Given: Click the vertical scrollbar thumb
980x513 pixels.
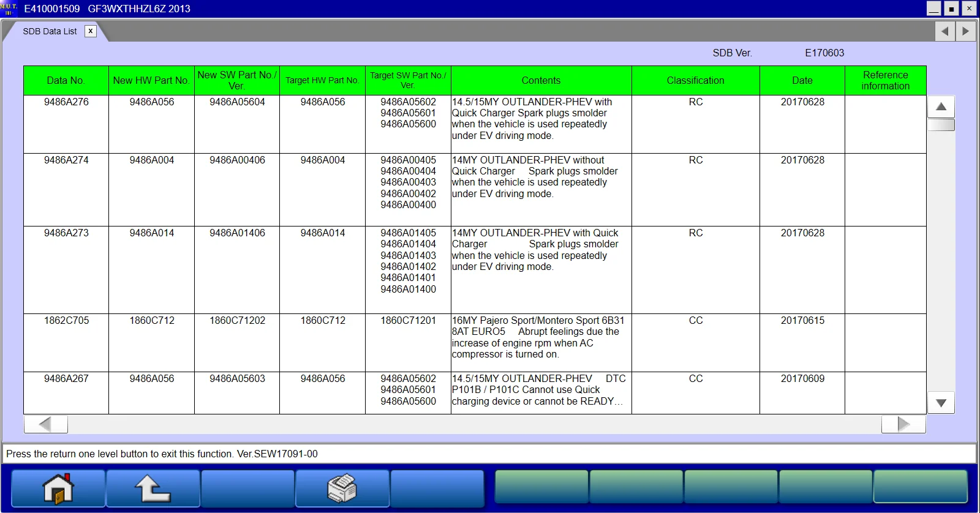Looking at the screenshot, I should 941,125.
